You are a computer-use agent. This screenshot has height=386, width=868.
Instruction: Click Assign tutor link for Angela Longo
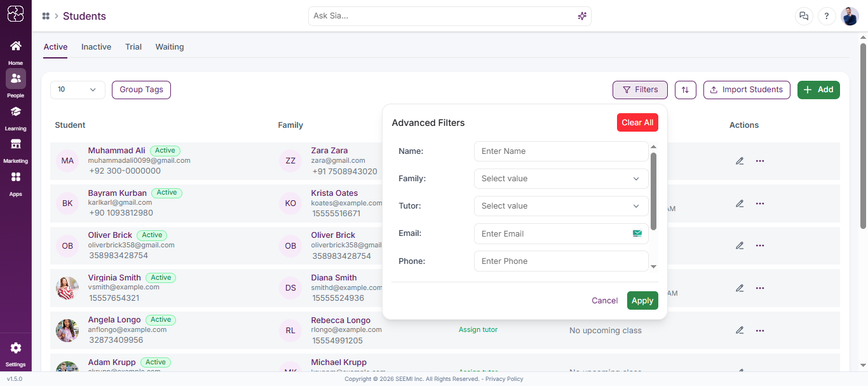[478, 329]
